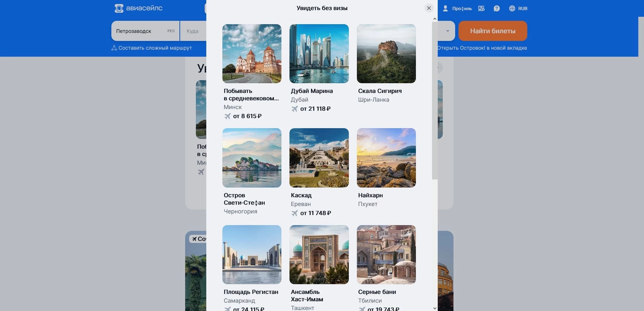This screenshot has height=311, width=644.
Task: Open the RUB currency selector
Action: [523, 8]
